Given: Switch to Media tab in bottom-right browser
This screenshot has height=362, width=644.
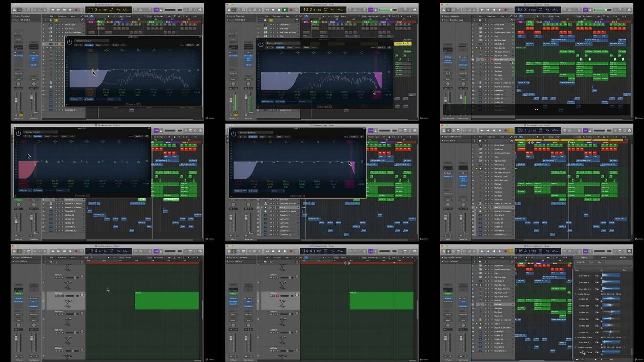Looking at the screenshot, I should point(603,257).
